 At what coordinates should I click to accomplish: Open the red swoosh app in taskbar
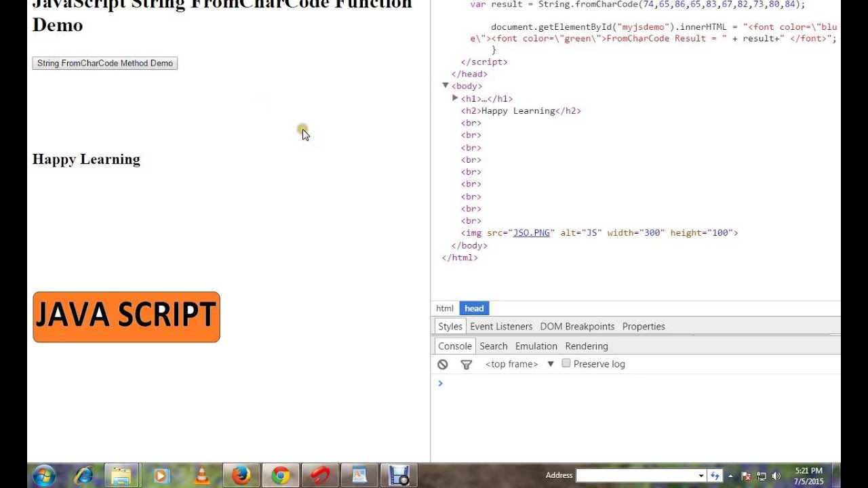pos(320,476)
